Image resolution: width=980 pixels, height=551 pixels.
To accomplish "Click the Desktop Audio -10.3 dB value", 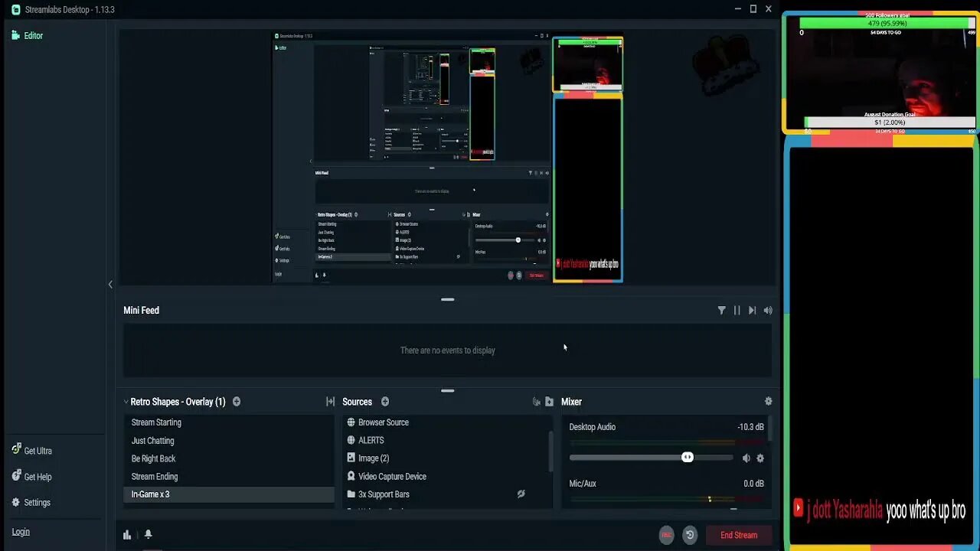I will [750, 427].
